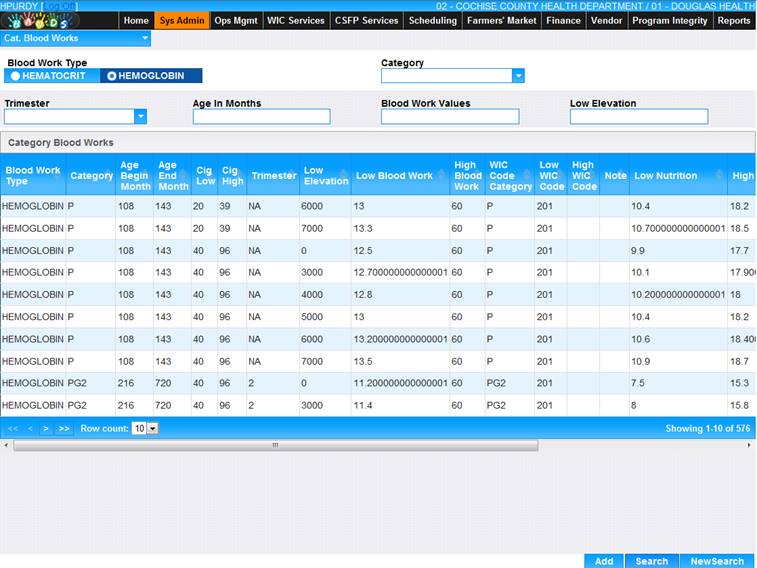Click Low Nutrition value 9.9

coord(638,250)
